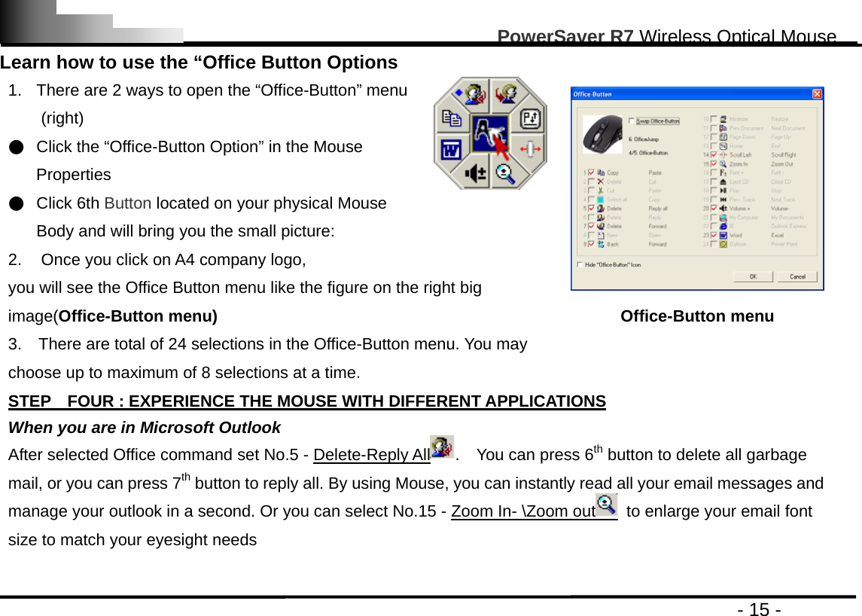Click the New document icon in row 8

tap(601, 236)
